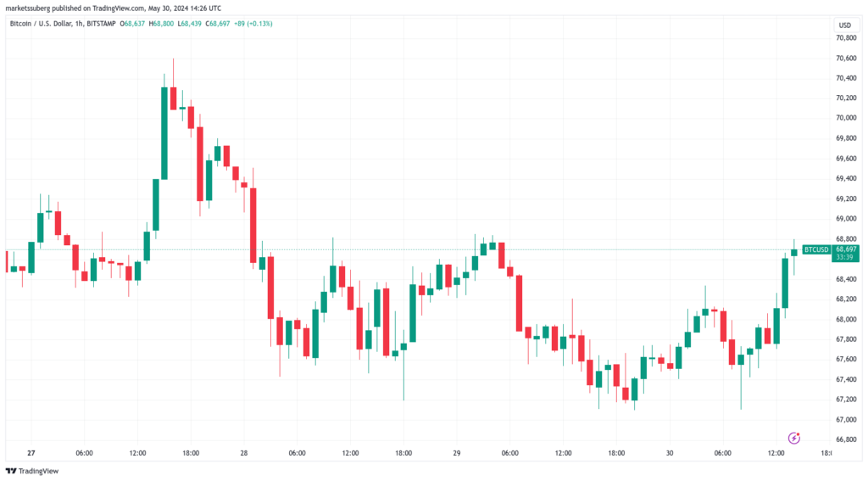
Task: Click the open price O68,637 value
Action: (x=132, y=24)
